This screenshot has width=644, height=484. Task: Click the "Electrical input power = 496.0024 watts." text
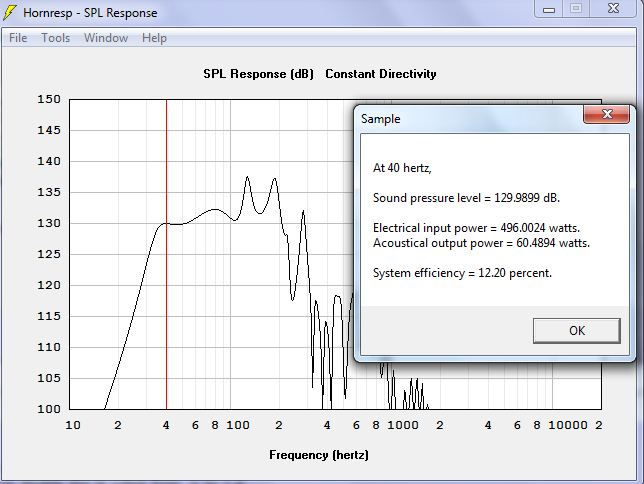(476, 228)
